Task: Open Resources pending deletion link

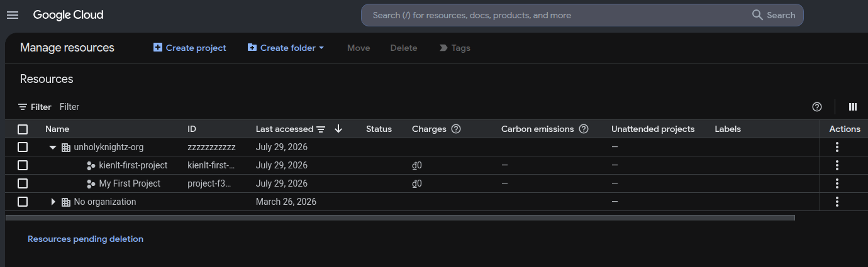Action: 86,239
